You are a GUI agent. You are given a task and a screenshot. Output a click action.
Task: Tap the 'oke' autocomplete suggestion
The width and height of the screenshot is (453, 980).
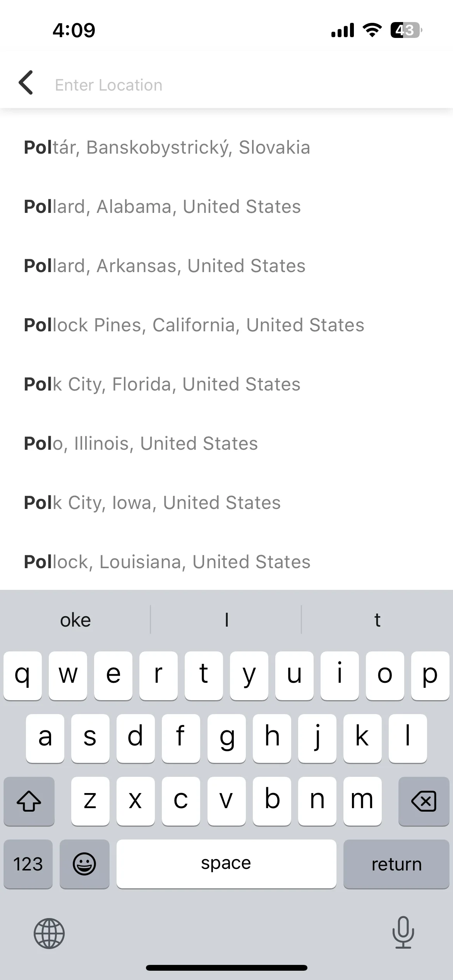pos(75,620)
